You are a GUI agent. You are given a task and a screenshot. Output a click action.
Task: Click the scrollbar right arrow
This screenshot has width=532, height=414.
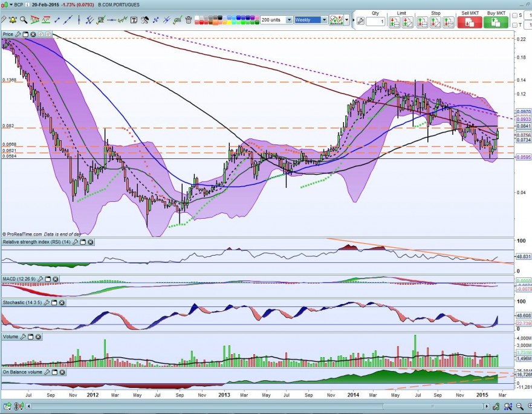pyautogui.click(x=487, y=406)
